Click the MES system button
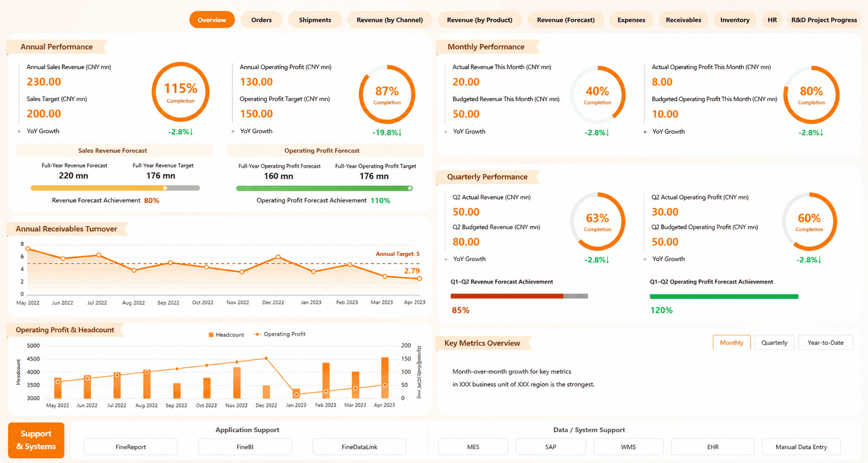The height and width of the screenshot is (463, 868). tap(473, 447)
